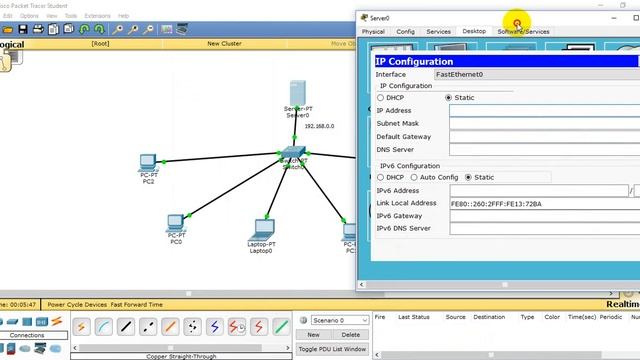The height and width of the screenshot is (360, 640).
Task: Click the Subnet Mask field
Action: click(544, 124)
